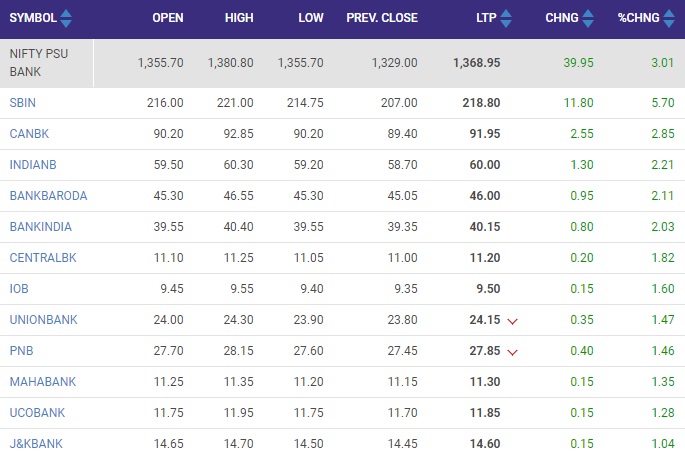Sort table by the SYMBOL column arrows
Screen dimensions: 685x455
[x=66, y=18]
